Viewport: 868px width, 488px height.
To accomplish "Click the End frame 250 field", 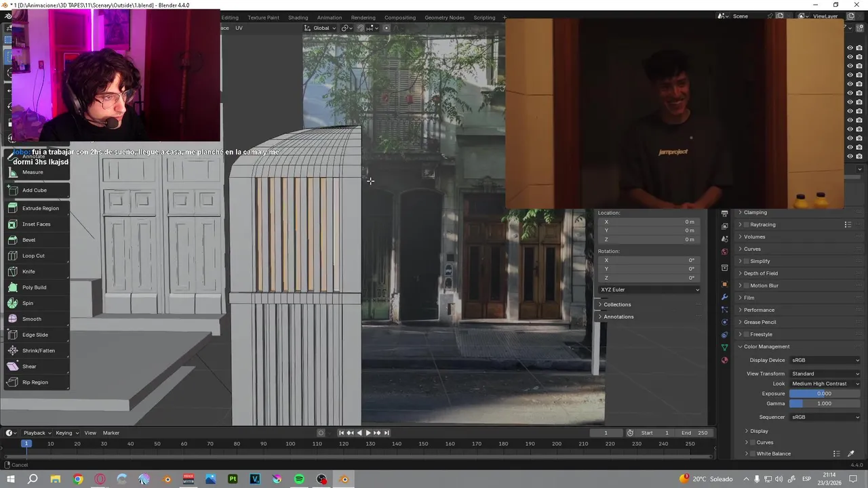I will 694,433.
